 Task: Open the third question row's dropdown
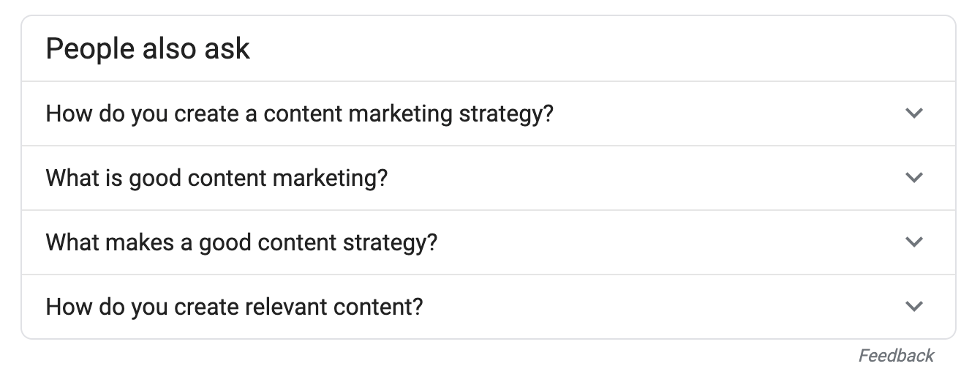[x=914, y=242]
